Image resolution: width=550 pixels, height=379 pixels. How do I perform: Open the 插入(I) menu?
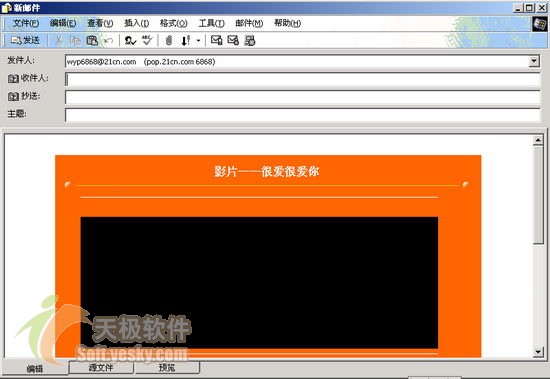(136, 23)
